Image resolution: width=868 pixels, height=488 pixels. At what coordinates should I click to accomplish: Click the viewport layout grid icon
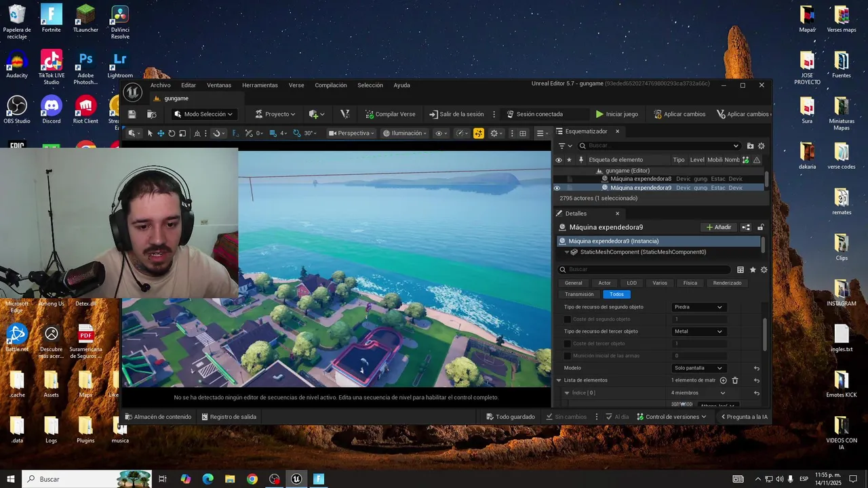click(523, 134)
